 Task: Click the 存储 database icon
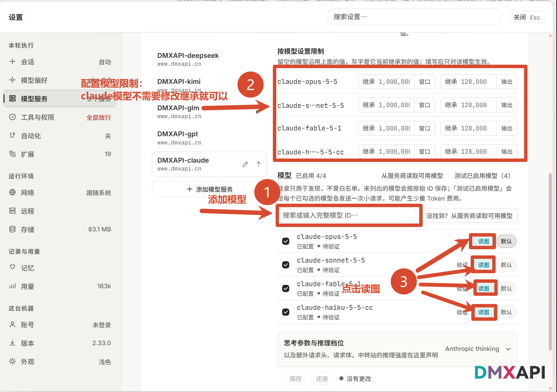coord(12,229)
